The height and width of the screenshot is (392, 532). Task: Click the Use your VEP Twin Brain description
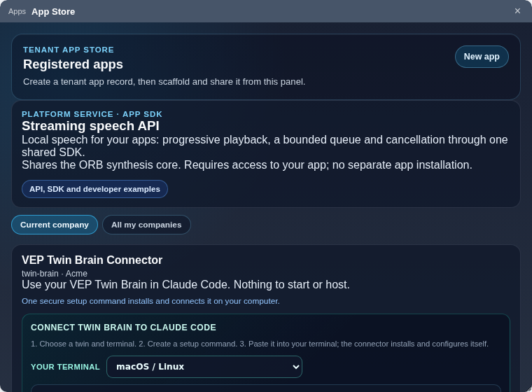click(x=185, y=284)
